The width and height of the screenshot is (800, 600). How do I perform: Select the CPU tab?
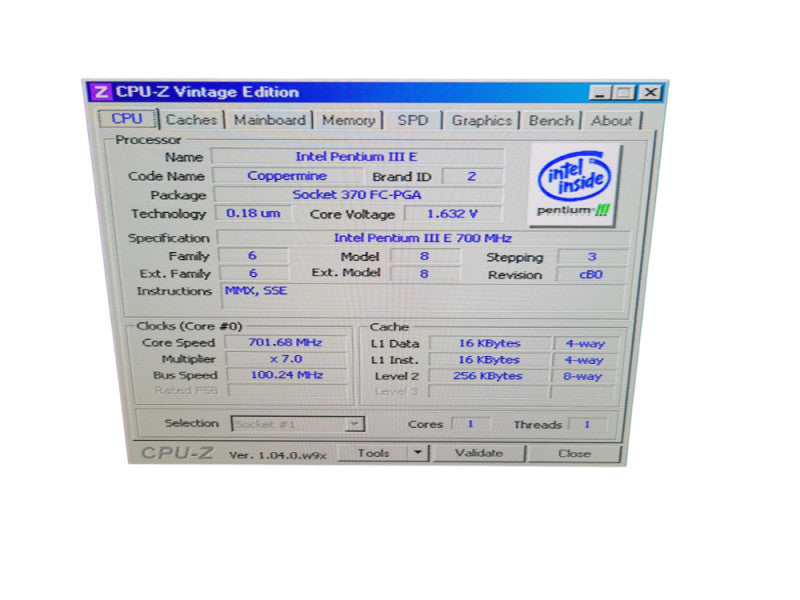[127, 118]
